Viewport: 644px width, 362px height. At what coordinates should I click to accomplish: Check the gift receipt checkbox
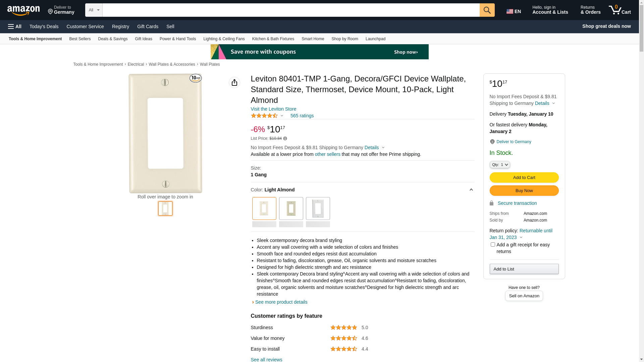coord(493,245)
